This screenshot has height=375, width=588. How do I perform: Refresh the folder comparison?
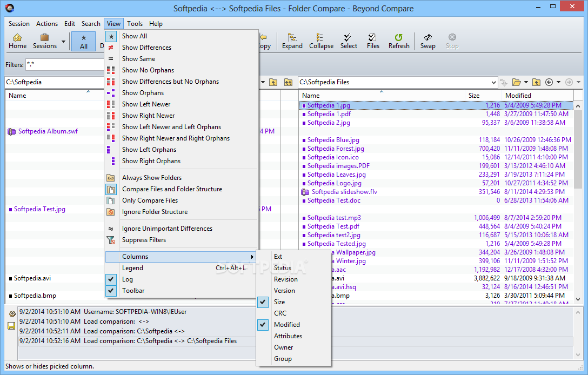[399, 41]
